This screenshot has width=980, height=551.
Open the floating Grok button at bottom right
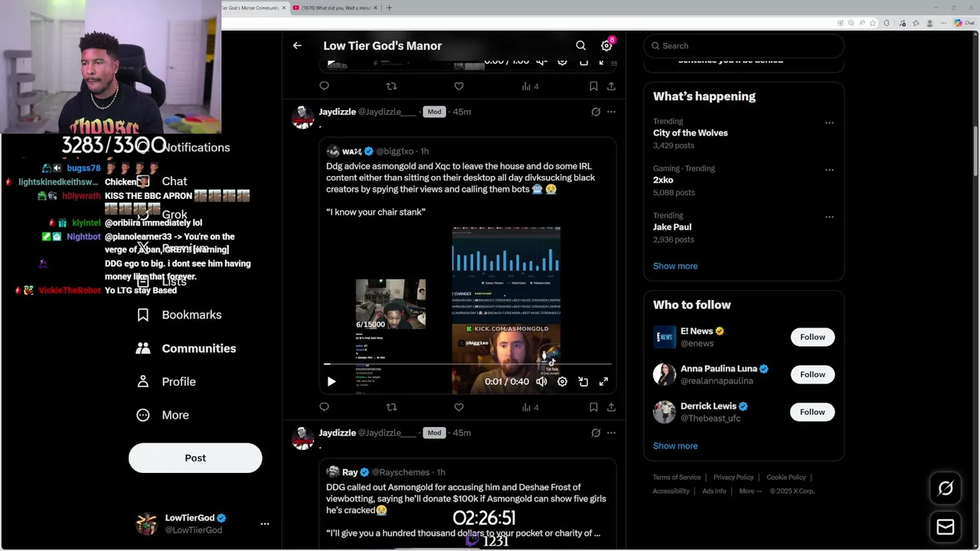946,488
